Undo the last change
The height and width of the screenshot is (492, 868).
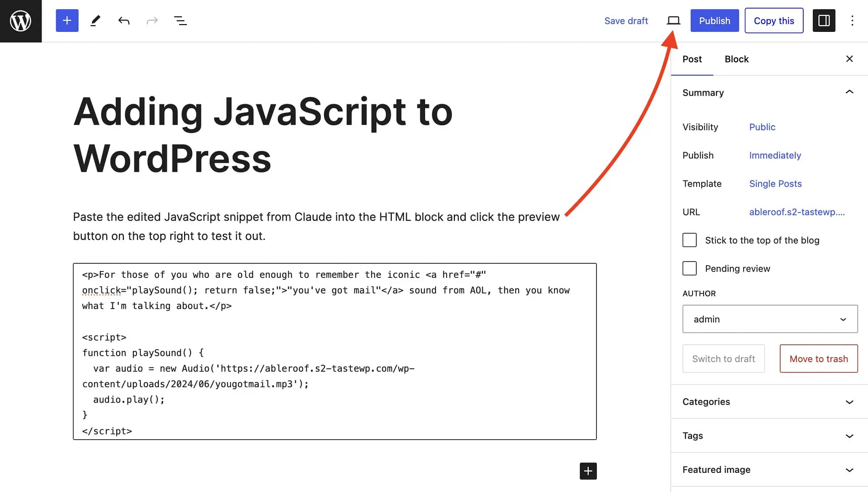tap(123, 20)
